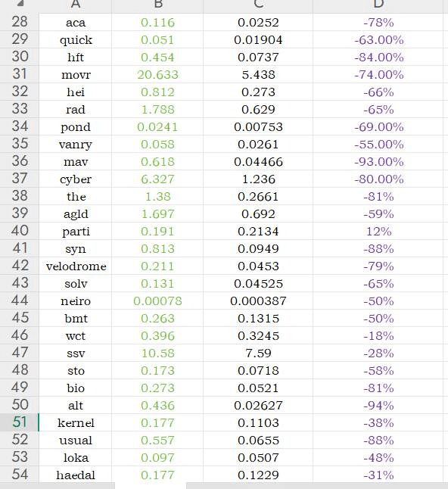The height and width of the screenshot is (489, 448).
Task: Click the kernel cell in column A
Action: (x=76, y=422)
